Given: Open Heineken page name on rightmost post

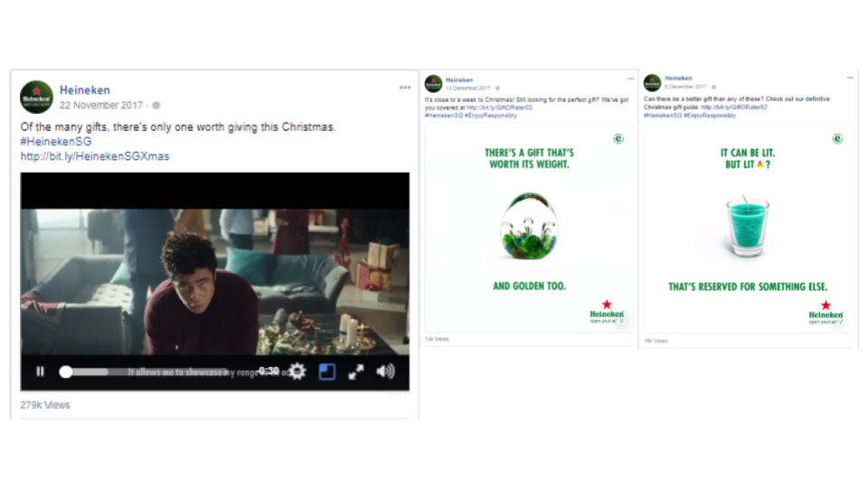Looking at the screenshot, I should point(678,78).
